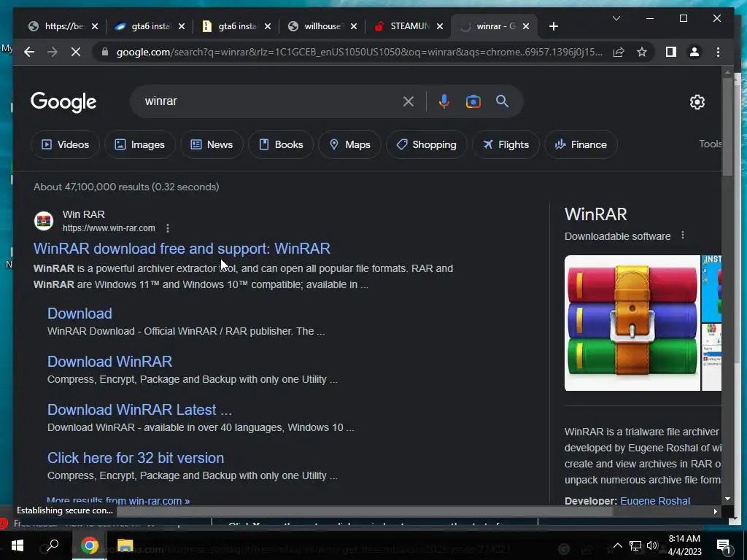
Task: Click 'About 47,100,000 results' text
Action: click(126, 187)
